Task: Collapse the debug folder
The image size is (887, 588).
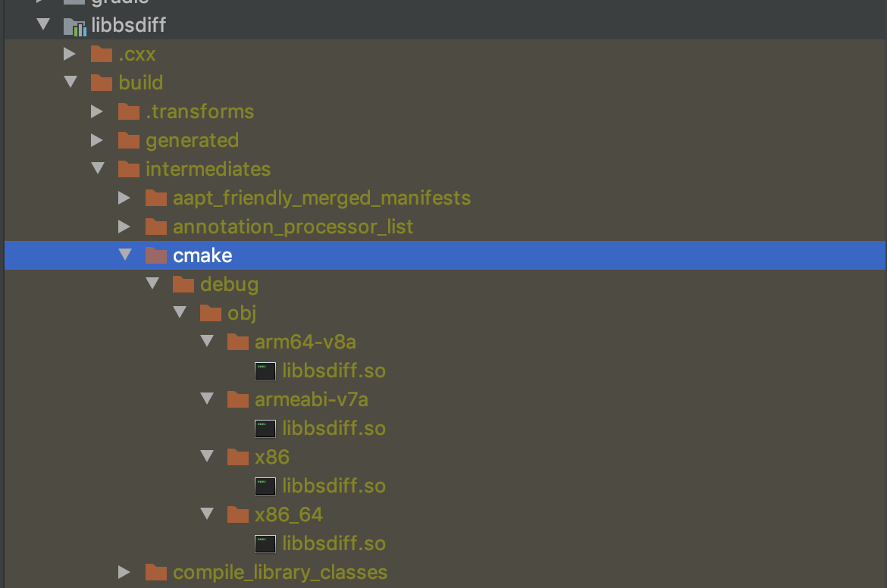Action: click(x=152, y=284)
